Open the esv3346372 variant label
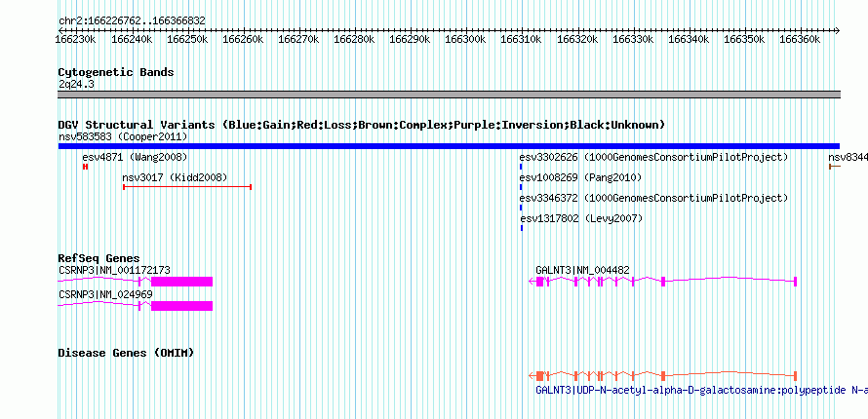 pyautogui.click(x=653, y=199)
